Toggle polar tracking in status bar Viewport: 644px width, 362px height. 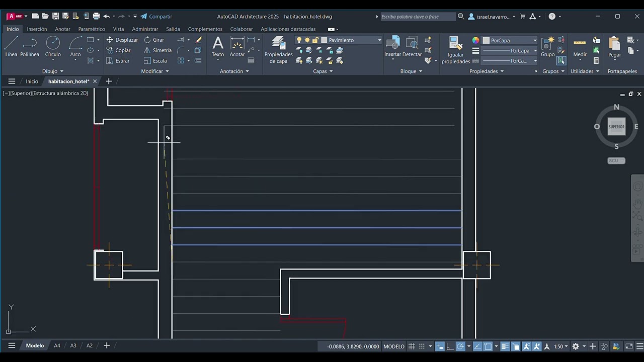pyautogui.click(x=460, y=346)
